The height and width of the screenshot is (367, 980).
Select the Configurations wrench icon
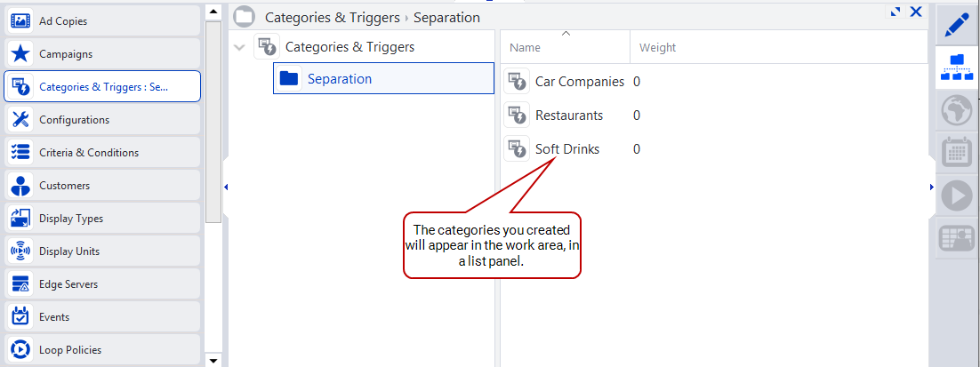tap(20, 120)
